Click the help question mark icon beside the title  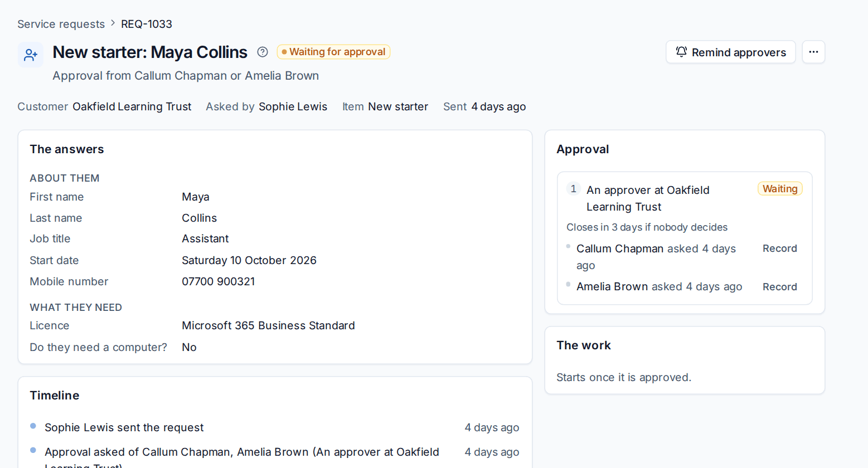coord(263,52)
